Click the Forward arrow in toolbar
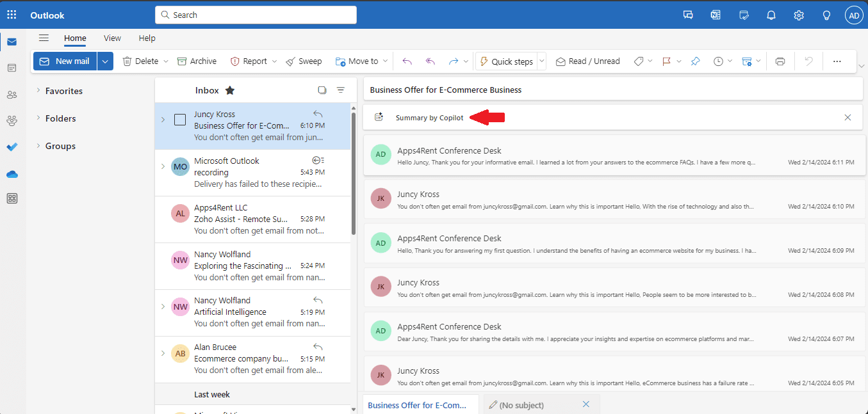The height and width of the screenshot is (414, 868). 454,61
